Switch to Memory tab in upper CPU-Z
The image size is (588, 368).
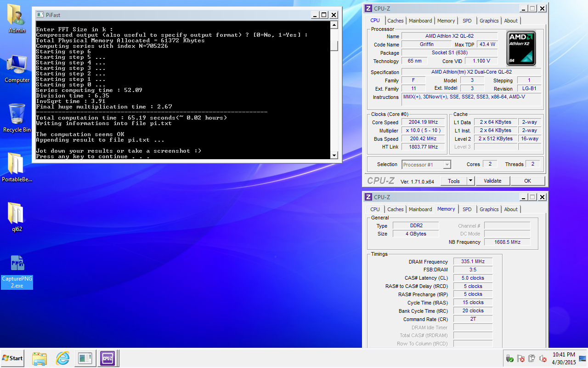446,21
